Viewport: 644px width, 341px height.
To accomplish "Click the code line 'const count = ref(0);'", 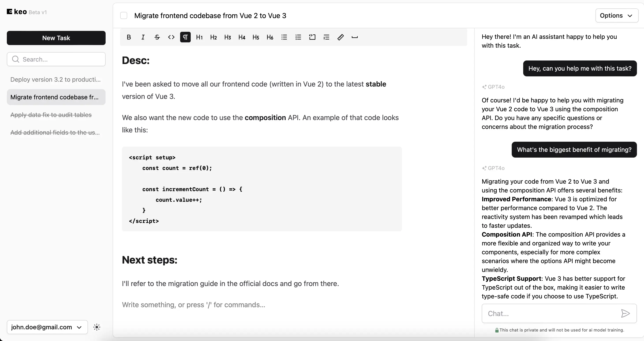I will [177, 168].
